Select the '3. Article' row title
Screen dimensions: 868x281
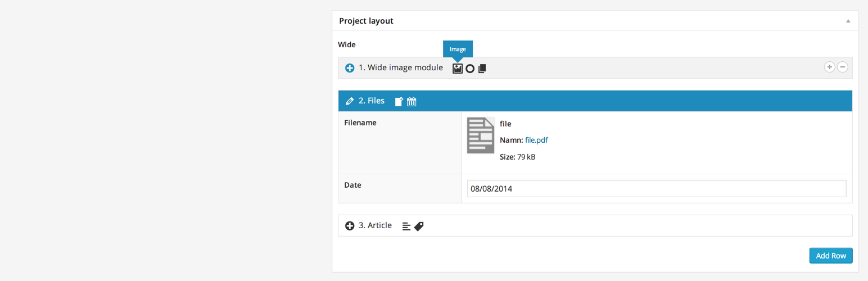pos(375,225)
